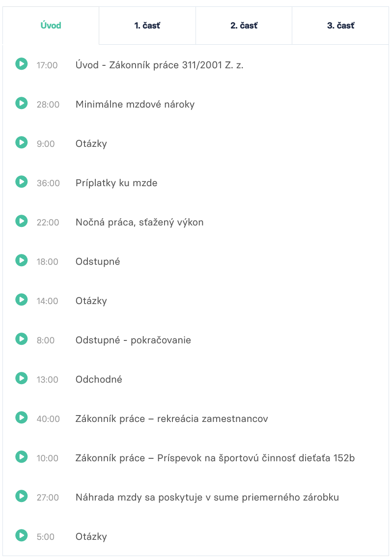The image size is (392, 559).
Task: Play the Odstupné - pokračovanie chapter
Action: pyautogui.click(x=22, y=338)
